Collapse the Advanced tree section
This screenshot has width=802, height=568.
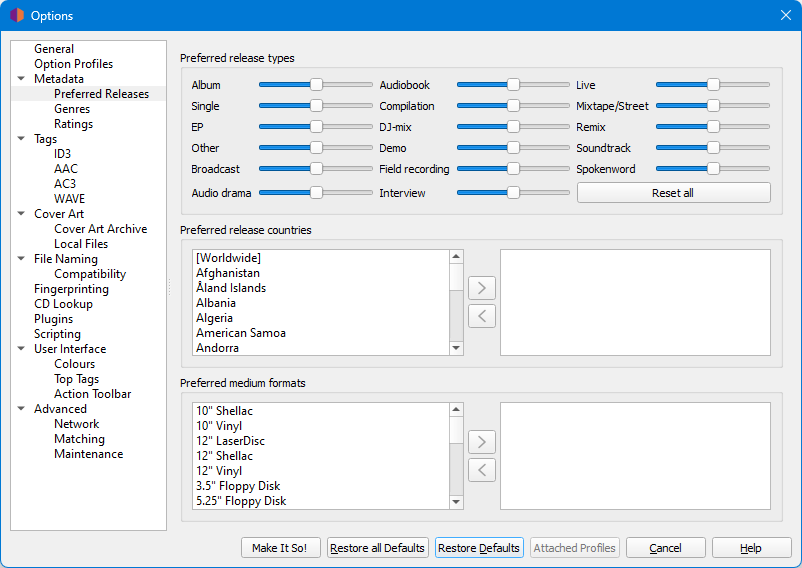(22, 409)
